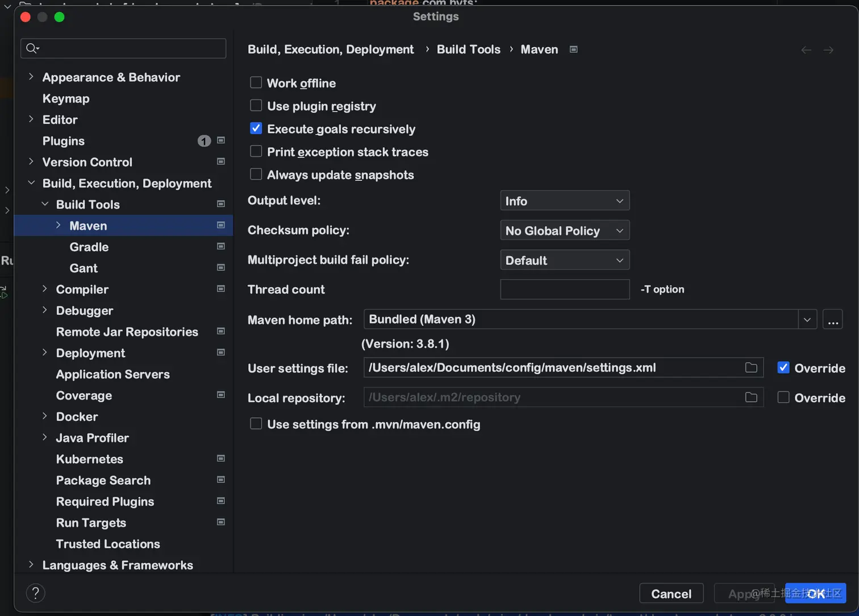Screen dimensions: 859x616
Task: Enable Use plugin registry checkbox
Action: click(x=256, y=106)
